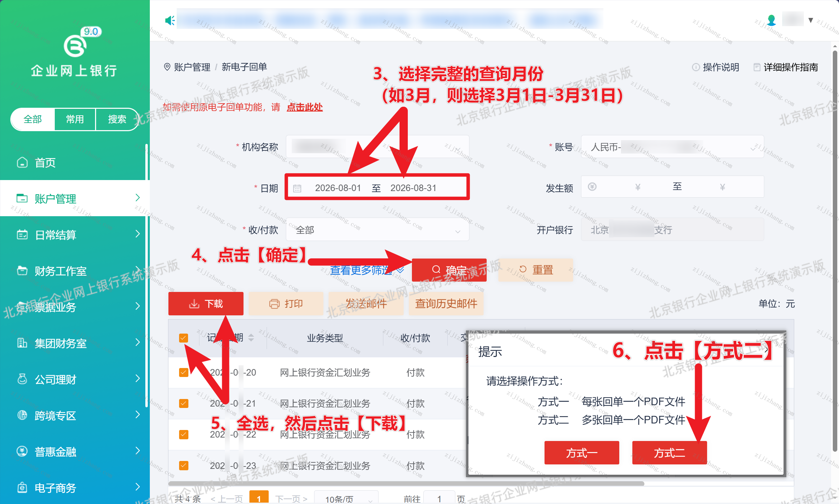Click the 跨境专区 globe icon
839x504 pixels.
tap(22, 415)
